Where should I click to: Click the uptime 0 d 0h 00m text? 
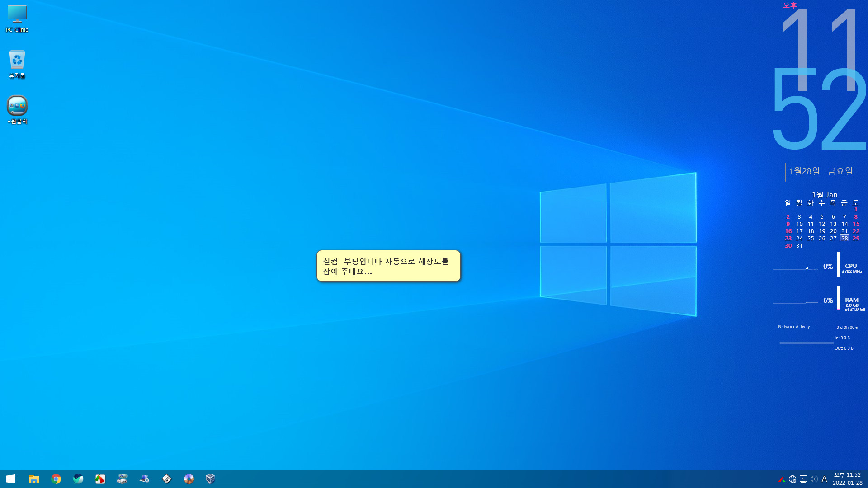[x=847, y=328]
